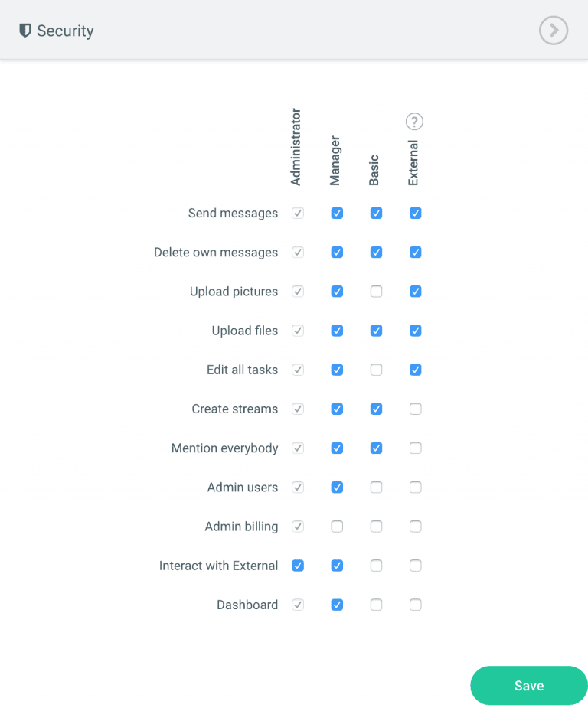Screen dimensions: 588x711
Task: Disable Mention everybody for Basic
Action: 376,448
